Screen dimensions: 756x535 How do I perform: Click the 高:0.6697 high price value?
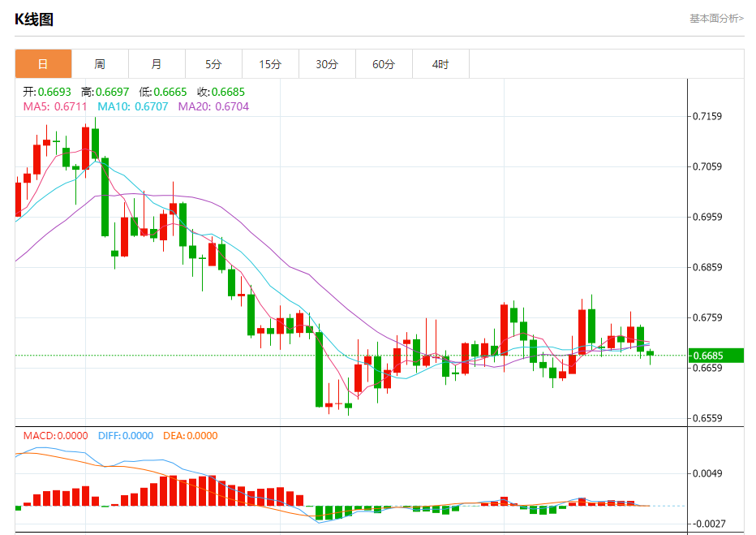pyautogui.click(x=105, y=92)
